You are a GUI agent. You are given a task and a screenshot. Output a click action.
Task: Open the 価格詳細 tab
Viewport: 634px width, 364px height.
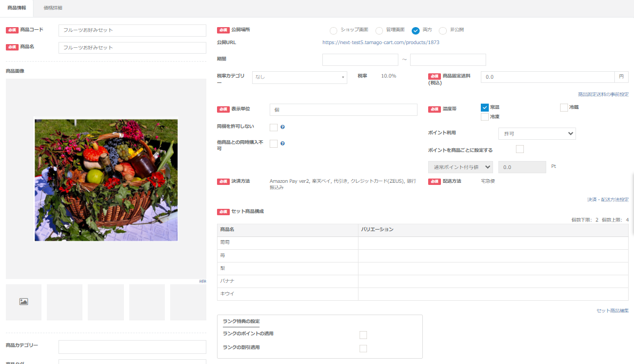pyautogui.click(x=53, y=7)
